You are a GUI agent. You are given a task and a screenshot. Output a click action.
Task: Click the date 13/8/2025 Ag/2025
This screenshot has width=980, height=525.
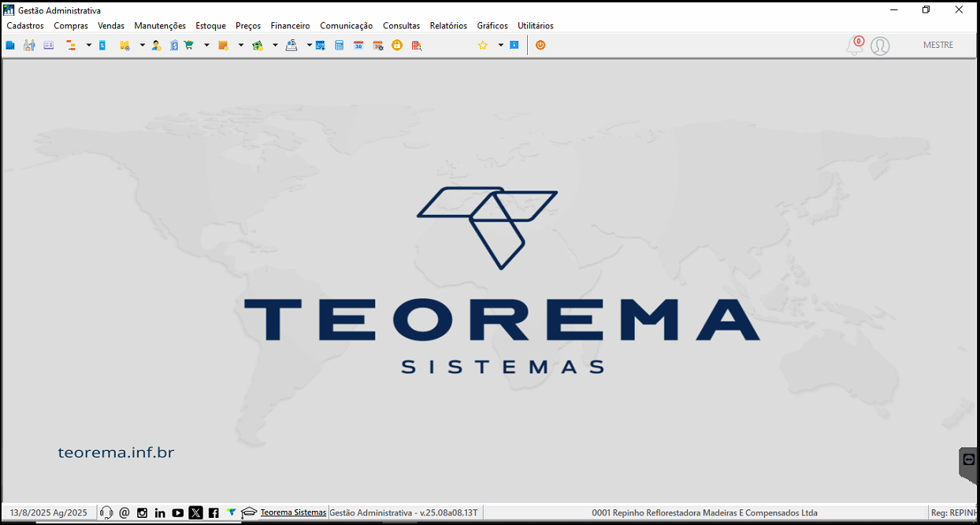49,512
